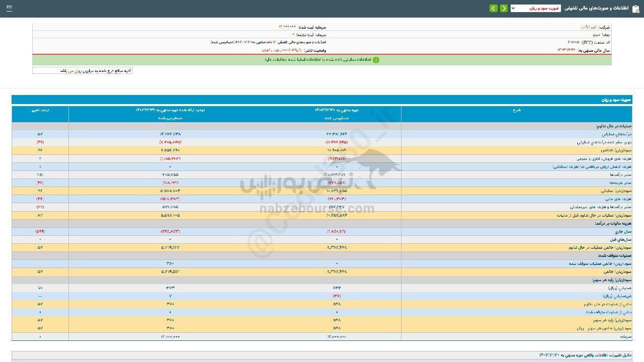The height and width of the screenshot is (362, 644).
Task: Open the صورت سود و زیان report dropdown
Action: click(535, 9)
